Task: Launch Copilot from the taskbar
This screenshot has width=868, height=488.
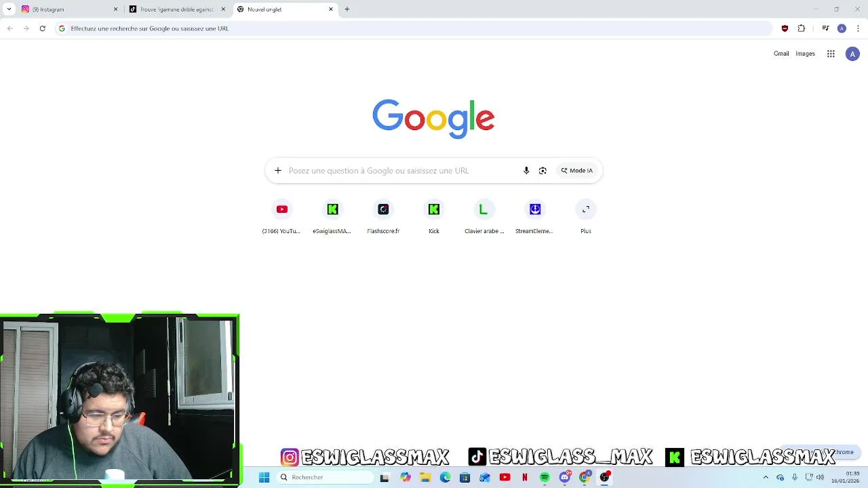Action: pyautogui.click(x=406, y=477)
